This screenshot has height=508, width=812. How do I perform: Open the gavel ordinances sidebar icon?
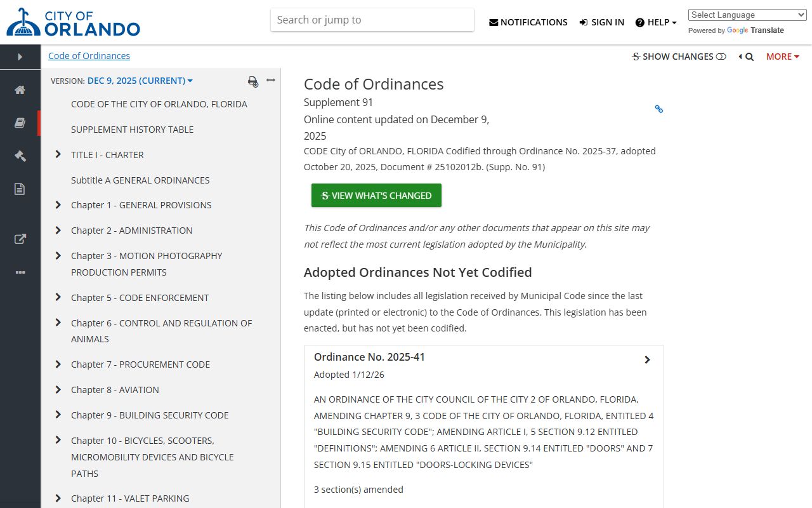(20, 156)
